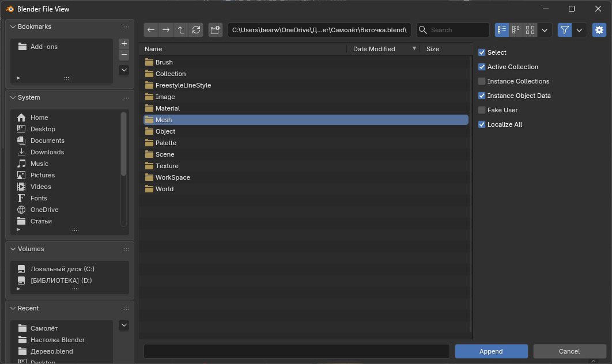The height and width of the screenshot is (364, 612).
Task: Click the Append button
Action: click(491, 351)
